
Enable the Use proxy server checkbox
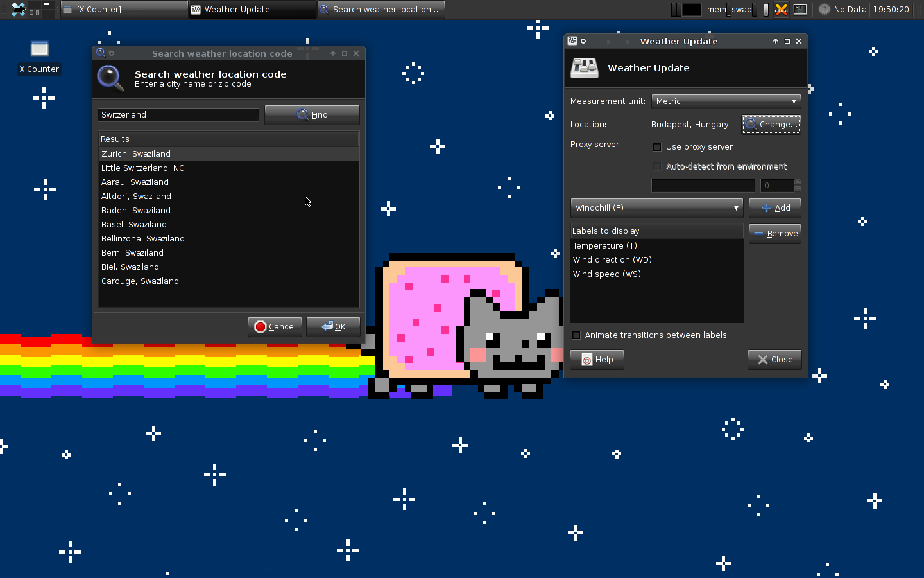pos(657,147)
